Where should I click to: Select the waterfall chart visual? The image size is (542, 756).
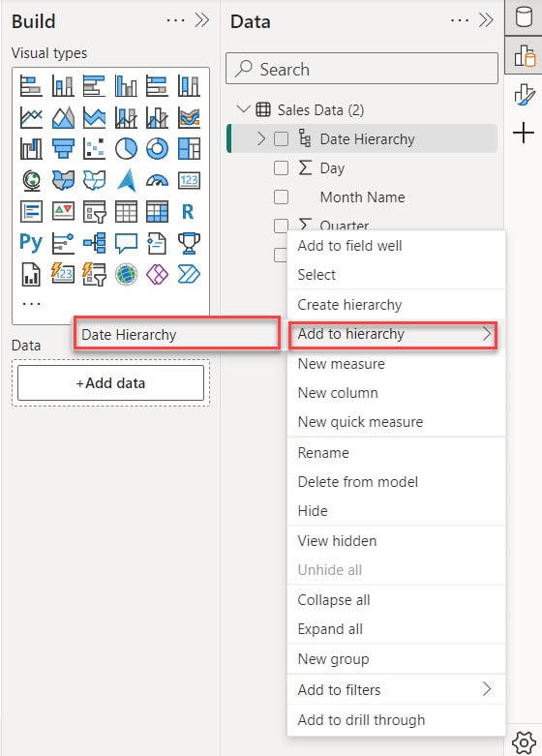[31, 149]
